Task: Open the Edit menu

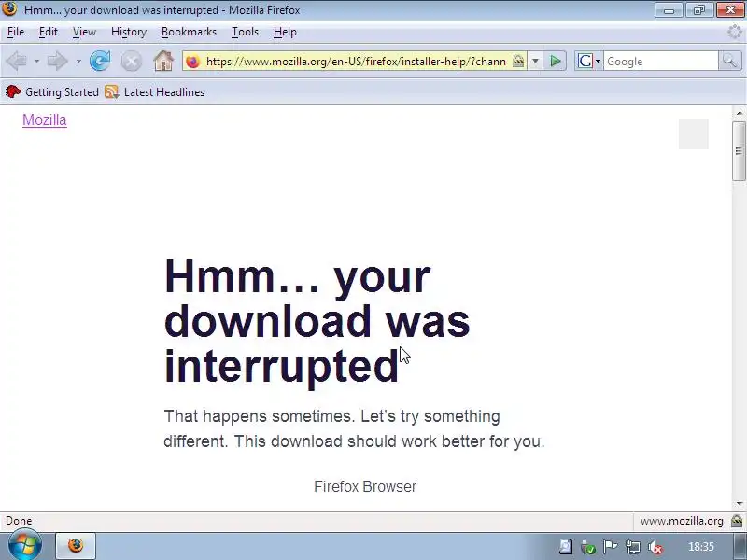Action: tap(49, 32)
